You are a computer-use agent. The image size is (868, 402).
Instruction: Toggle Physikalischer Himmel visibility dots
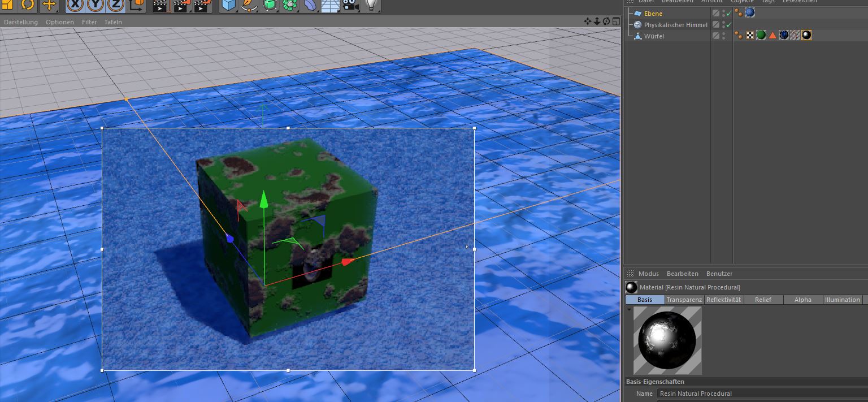[723, 24]
